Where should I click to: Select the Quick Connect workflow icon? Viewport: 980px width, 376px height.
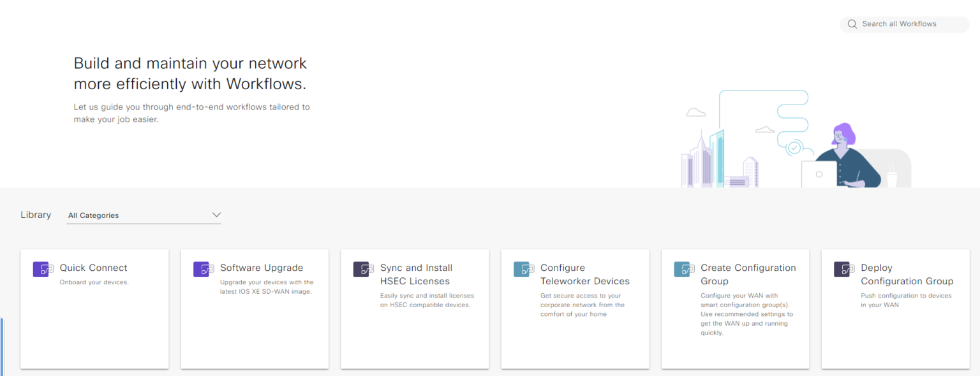(x=42, y=269)
